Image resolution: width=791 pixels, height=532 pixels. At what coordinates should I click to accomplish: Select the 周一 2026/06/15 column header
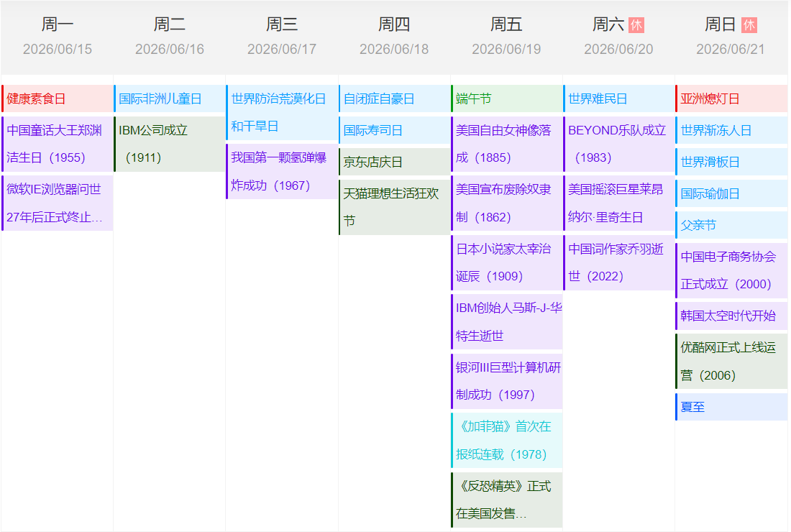(58, 37)
